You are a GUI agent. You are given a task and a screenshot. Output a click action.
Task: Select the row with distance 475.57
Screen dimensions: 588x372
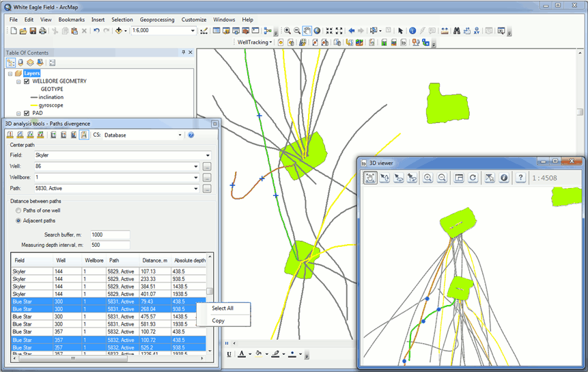[x=109, y=317]
